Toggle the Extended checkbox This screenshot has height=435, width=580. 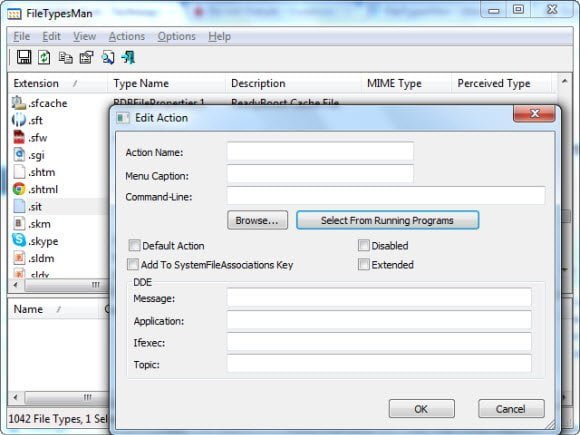[x=364, y=264]
